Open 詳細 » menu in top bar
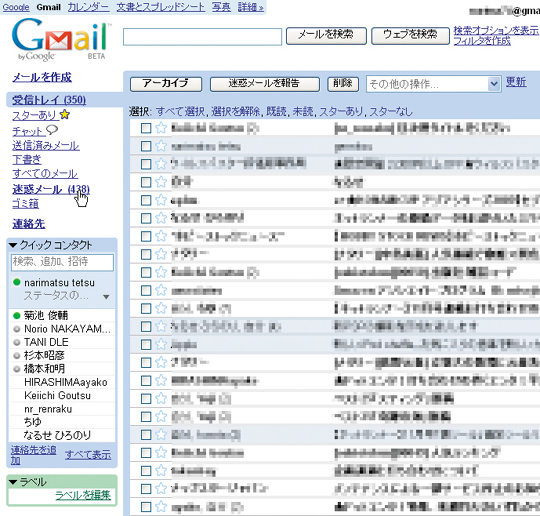 (251, 7)
